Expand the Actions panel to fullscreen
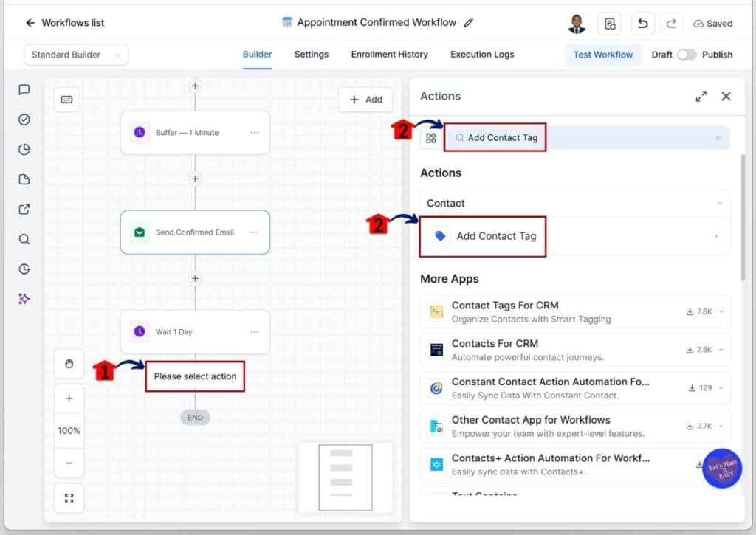The width and height of the screenshot is (756, 535). click(701, 97)
